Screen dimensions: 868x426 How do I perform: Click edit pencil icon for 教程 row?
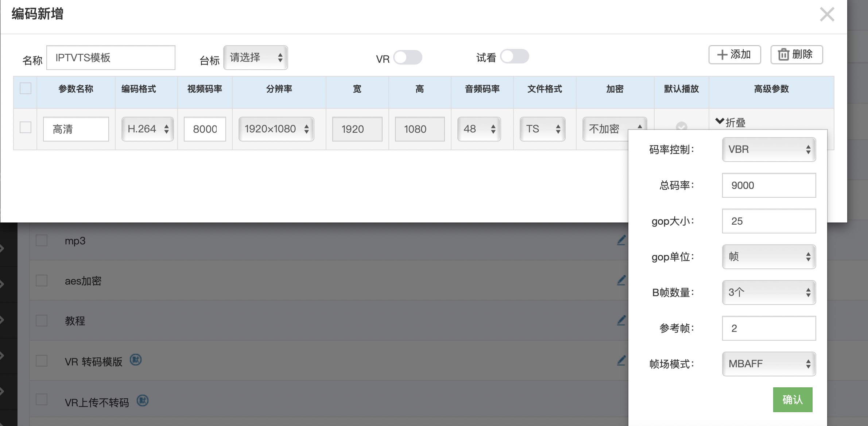[x=621, y=321]
